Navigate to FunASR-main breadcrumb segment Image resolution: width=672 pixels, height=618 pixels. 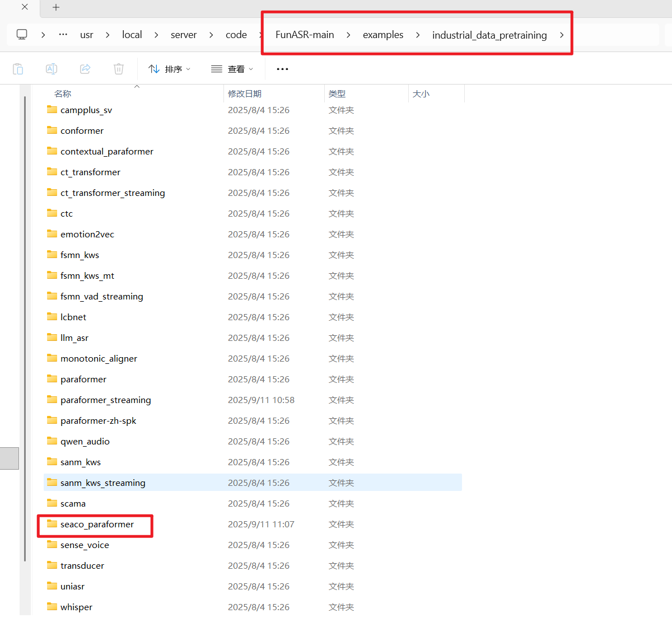305,35
